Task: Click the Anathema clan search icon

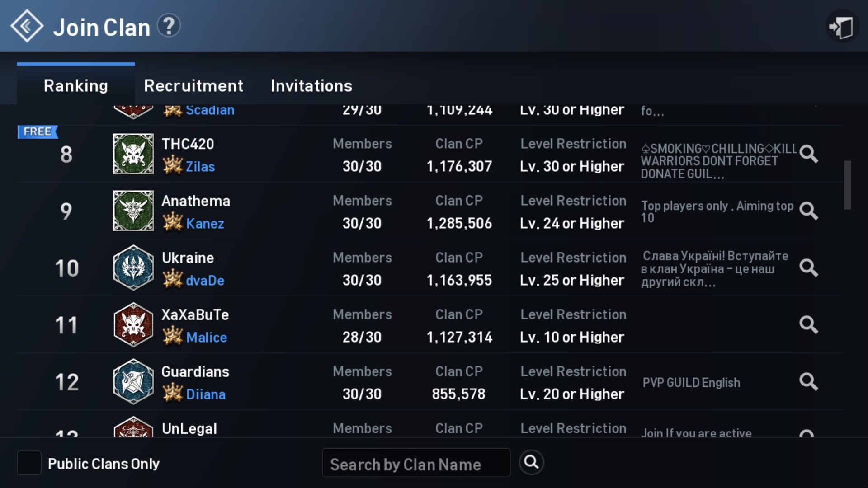Action: pos(809,210)
